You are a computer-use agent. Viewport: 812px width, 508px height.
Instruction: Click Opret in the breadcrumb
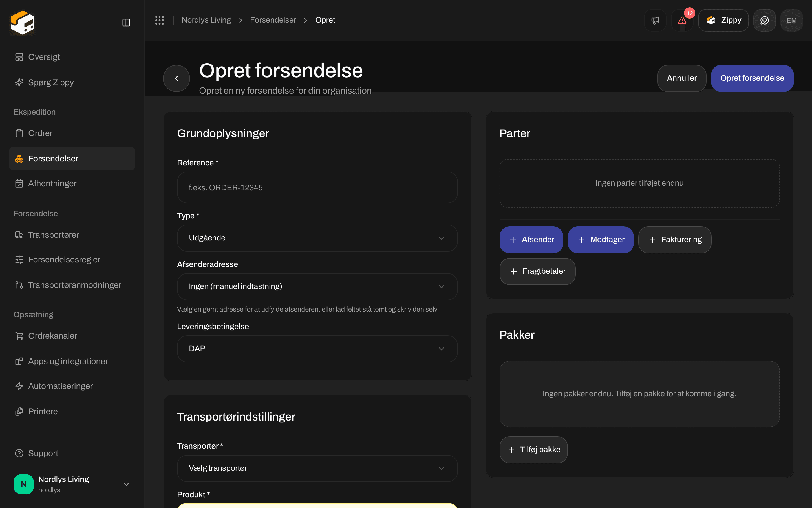(325, 20)
